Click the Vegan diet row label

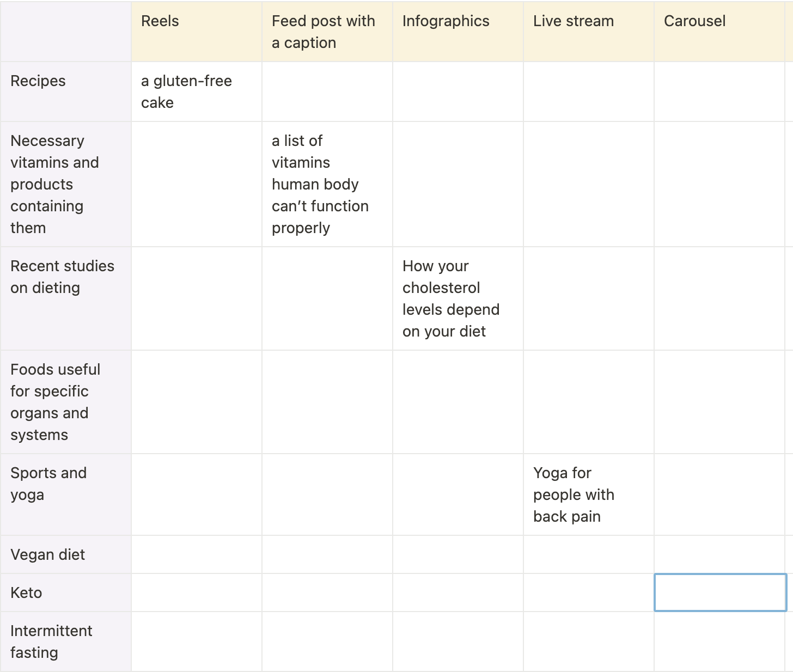point(65,554)
